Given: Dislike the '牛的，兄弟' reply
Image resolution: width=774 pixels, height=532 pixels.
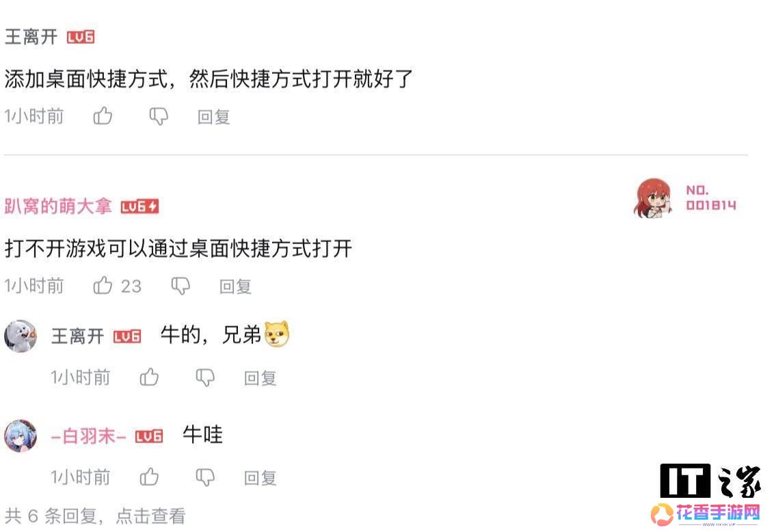Looking at the screenshot, I should tap(205, 377).
